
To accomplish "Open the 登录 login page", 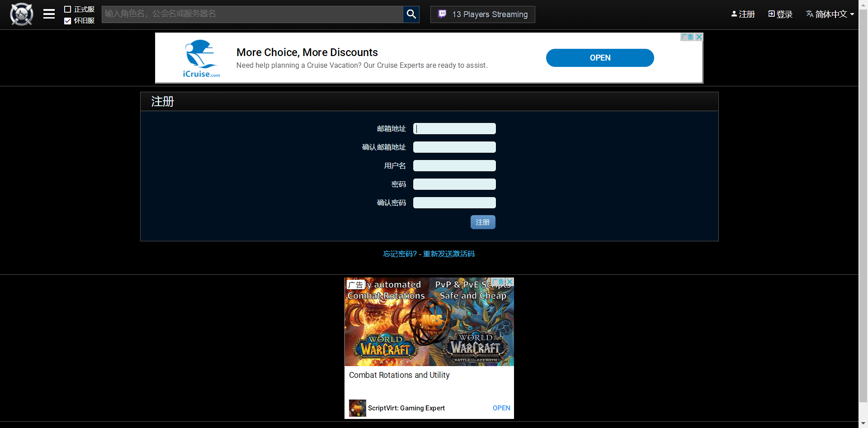I will pos(780,14).
